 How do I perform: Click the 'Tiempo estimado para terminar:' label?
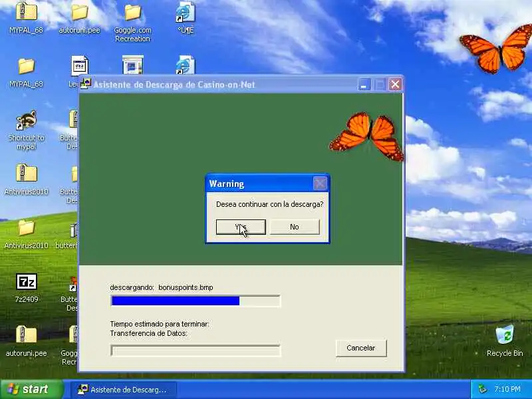(160, 324)
